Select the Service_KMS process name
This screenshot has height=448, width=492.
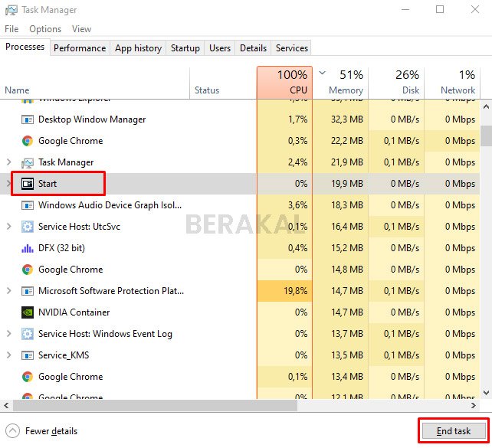click(x=64, y=355)
